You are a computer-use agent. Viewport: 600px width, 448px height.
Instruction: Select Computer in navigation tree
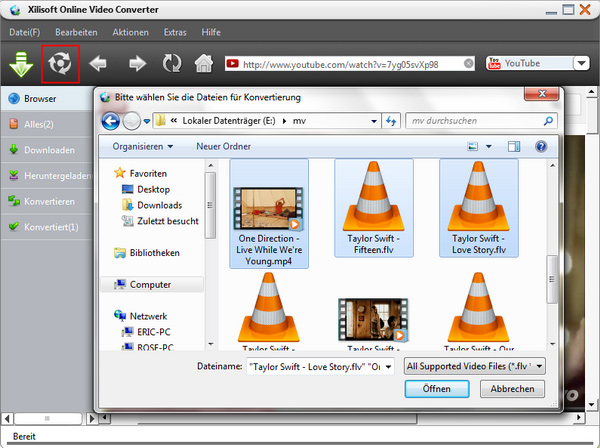click(x=152, y=285)
